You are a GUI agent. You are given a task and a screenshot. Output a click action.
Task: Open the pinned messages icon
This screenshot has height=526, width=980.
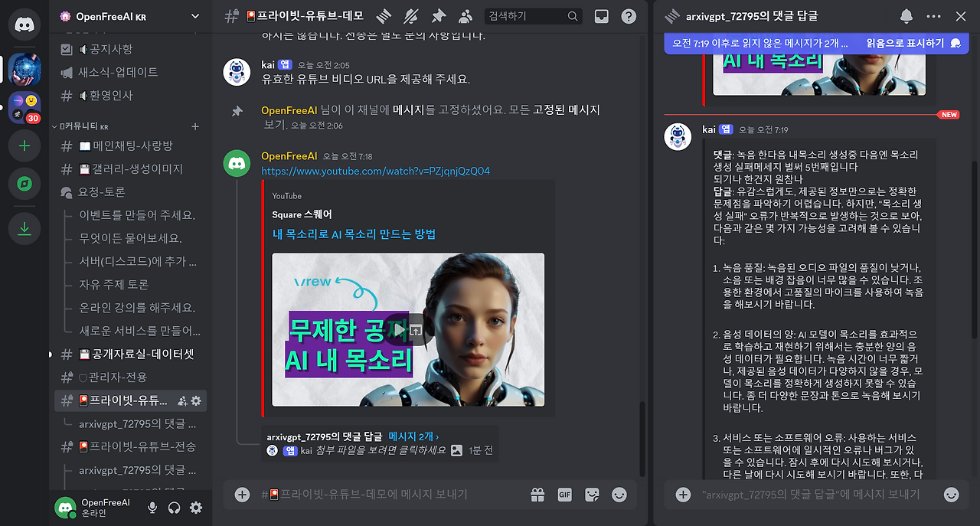(438, 15)
